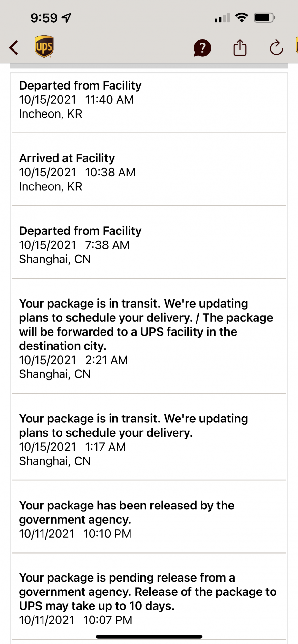
Task: Tap the battery indicator icon
Action: 264,17
